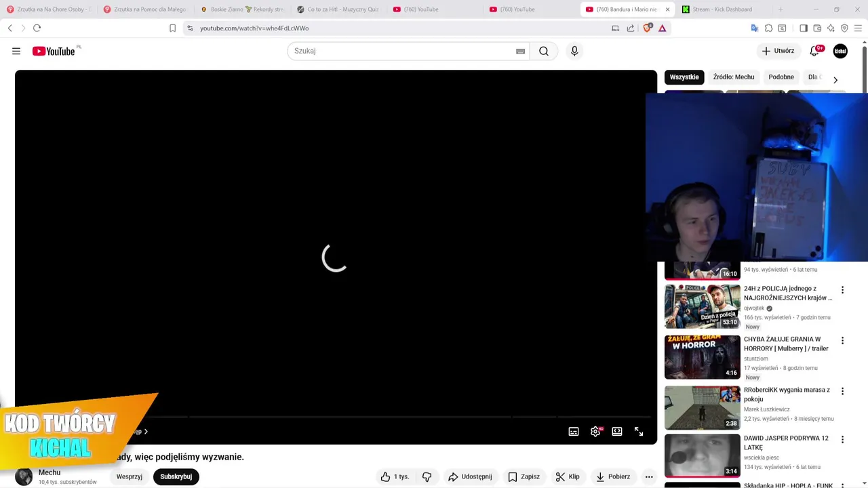Click the video progress bar

(336, 417)
